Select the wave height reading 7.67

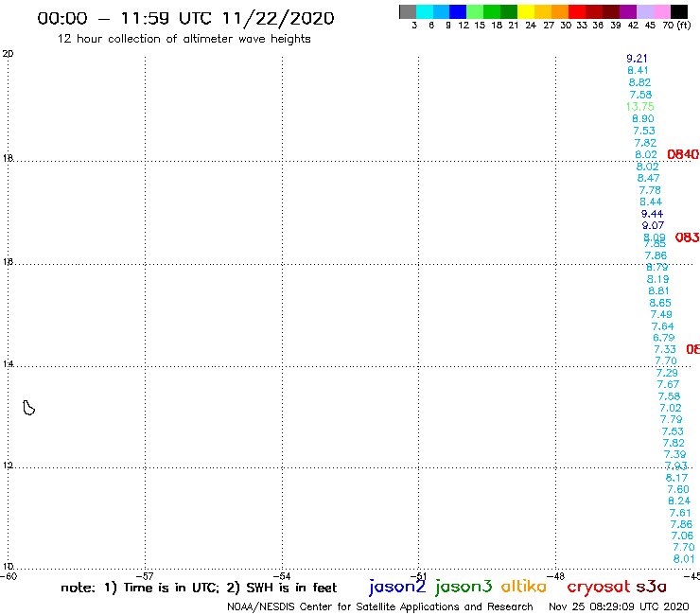tap(668, 384)
